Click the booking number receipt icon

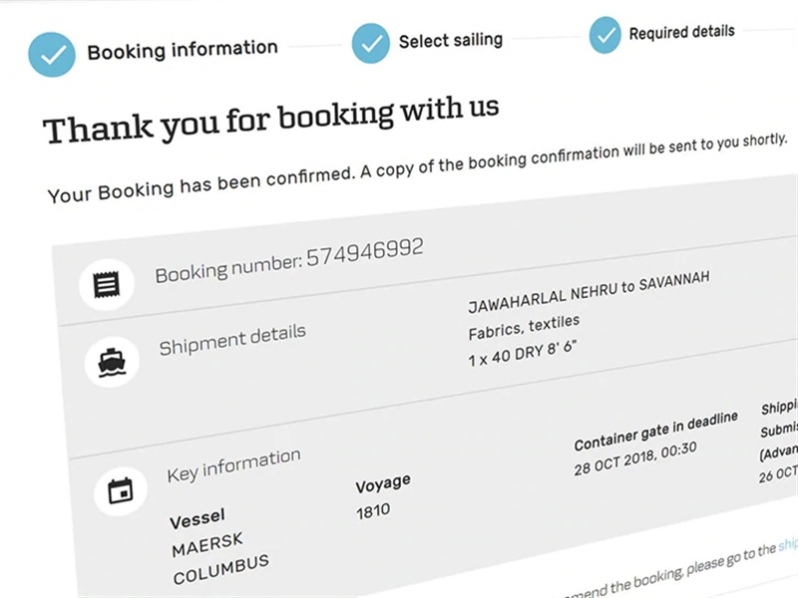(107, 284)
